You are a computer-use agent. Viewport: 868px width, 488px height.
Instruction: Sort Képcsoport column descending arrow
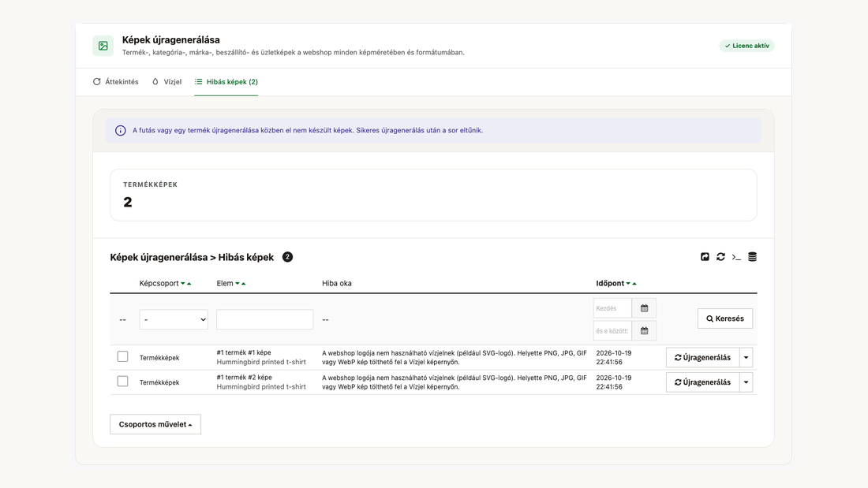pyautogui.click(x=183, y=283)
